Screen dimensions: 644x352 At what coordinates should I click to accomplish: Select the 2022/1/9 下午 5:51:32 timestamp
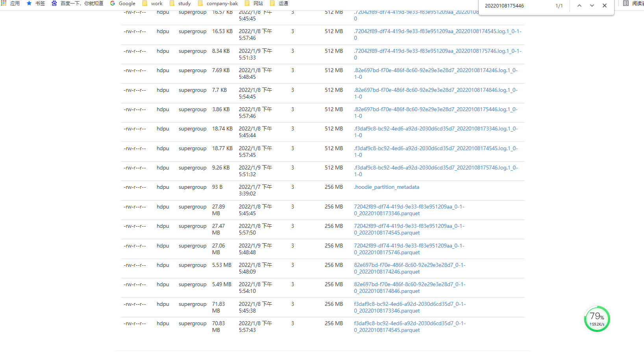[x=255, y=171]
